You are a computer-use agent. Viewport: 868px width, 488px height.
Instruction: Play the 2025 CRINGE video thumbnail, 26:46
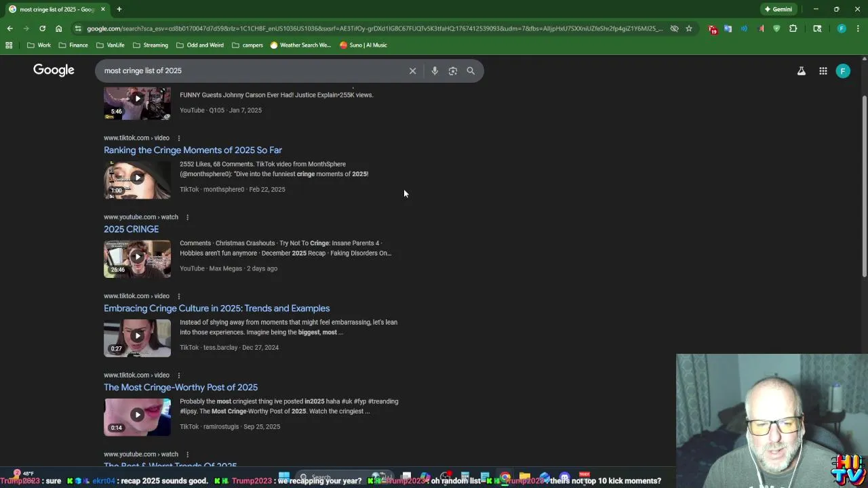click(137, 259)
